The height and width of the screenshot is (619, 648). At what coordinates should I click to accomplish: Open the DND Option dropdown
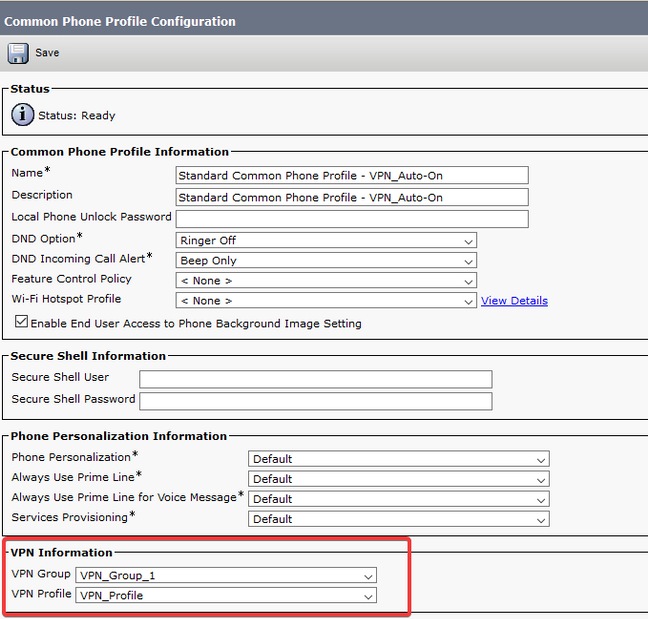[x=326, y=241]
